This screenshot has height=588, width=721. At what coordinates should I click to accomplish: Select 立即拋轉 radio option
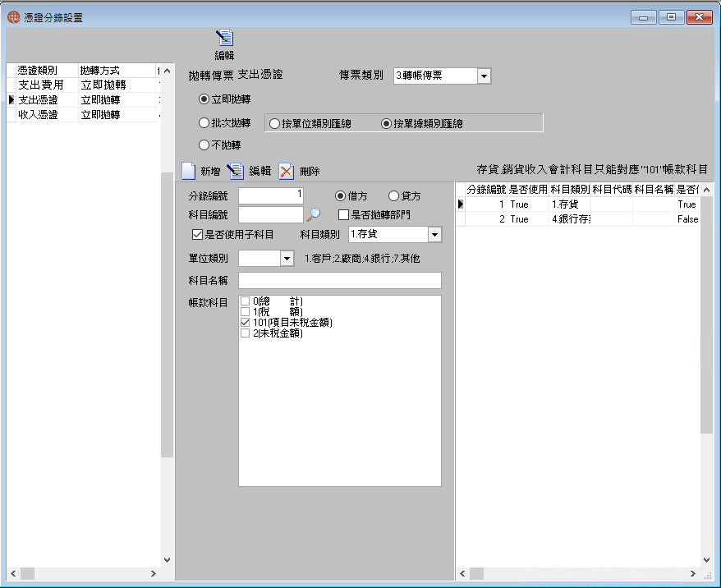(x=204, y=99)
